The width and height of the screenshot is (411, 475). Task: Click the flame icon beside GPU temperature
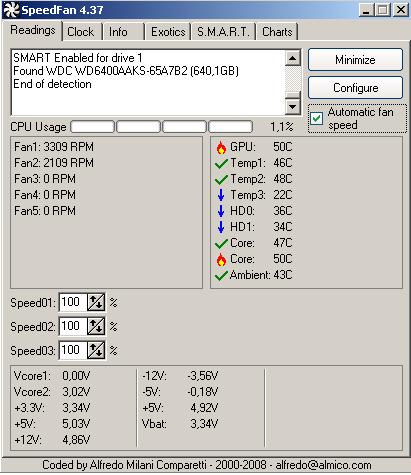click(x=221, y=147)
